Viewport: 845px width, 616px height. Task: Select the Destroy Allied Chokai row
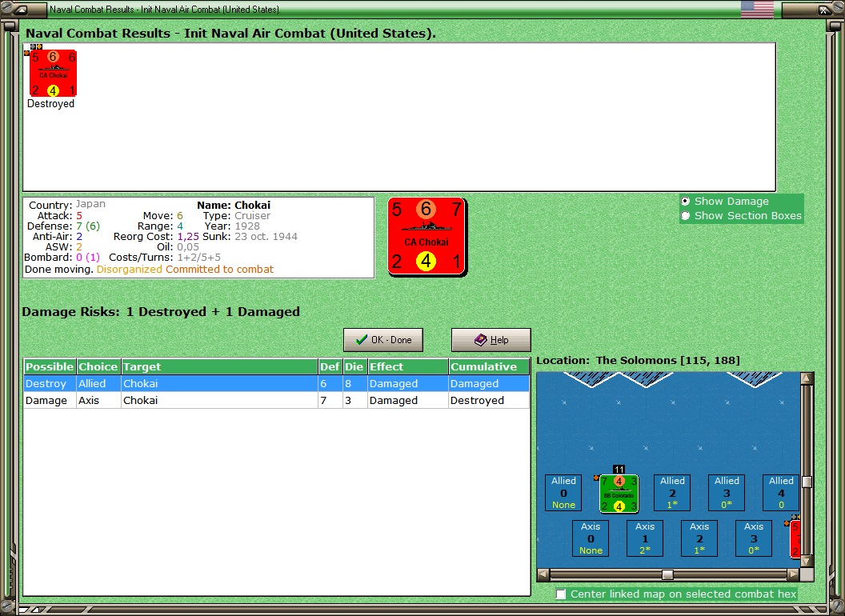[x=276, y=384]
